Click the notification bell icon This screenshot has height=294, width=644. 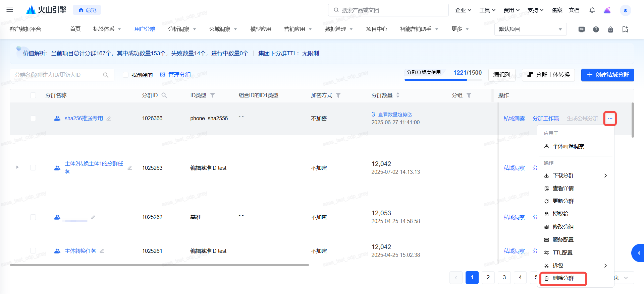592,10
